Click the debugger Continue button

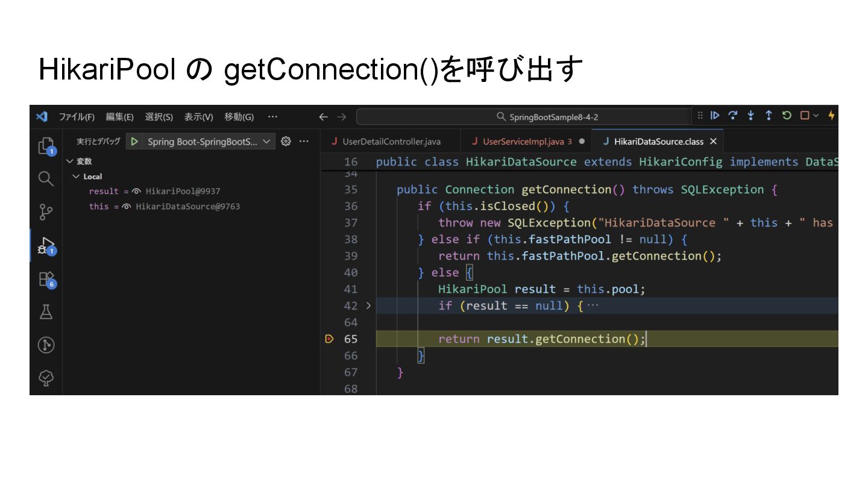coord(715,116)
